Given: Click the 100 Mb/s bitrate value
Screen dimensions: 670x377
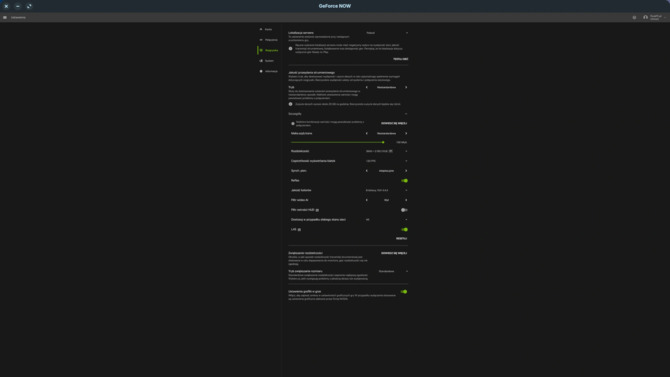Looking at the screenshot, I should 401,142.
